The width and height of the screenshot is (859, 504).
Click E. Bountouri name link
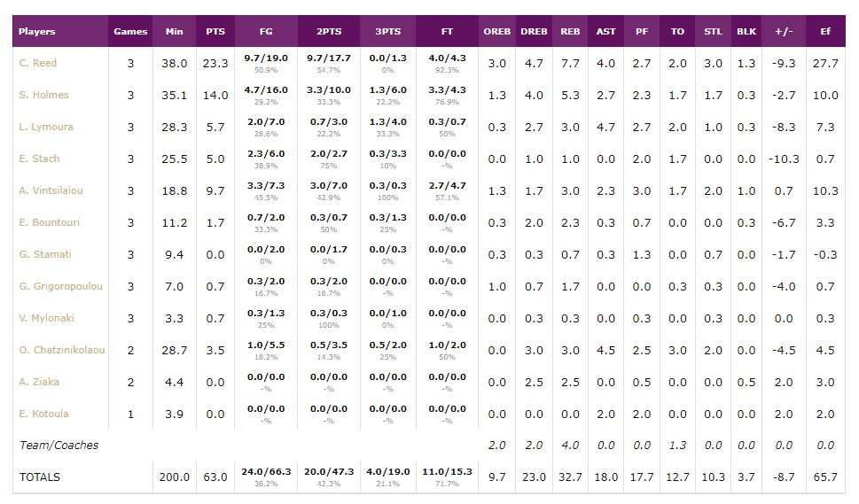[49, 222]
